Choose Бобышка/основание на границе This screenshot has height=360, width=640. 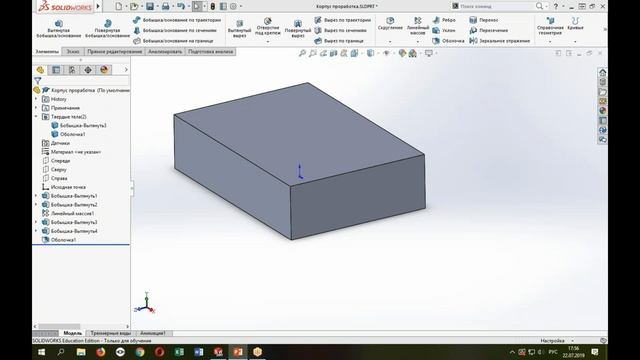[173, 41]
